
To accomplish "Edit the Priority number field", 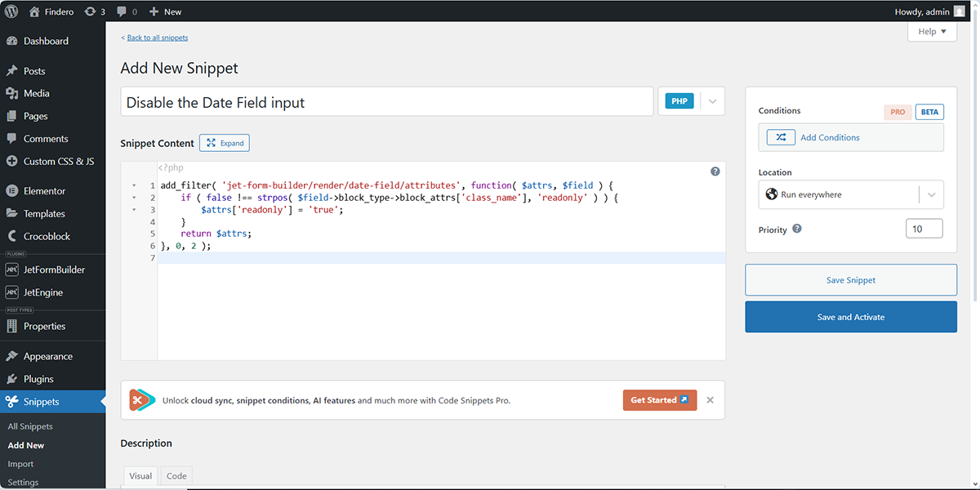I will tap(924, 229).
